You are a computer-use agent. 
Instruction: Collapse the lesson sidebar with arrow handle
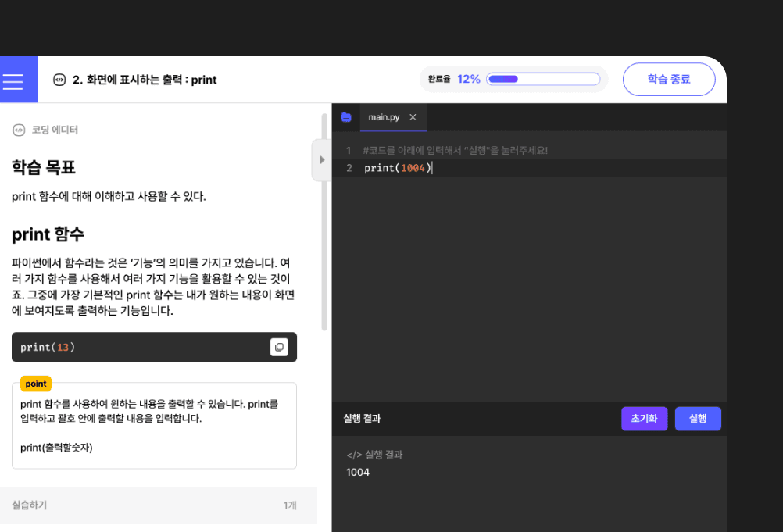321,159
